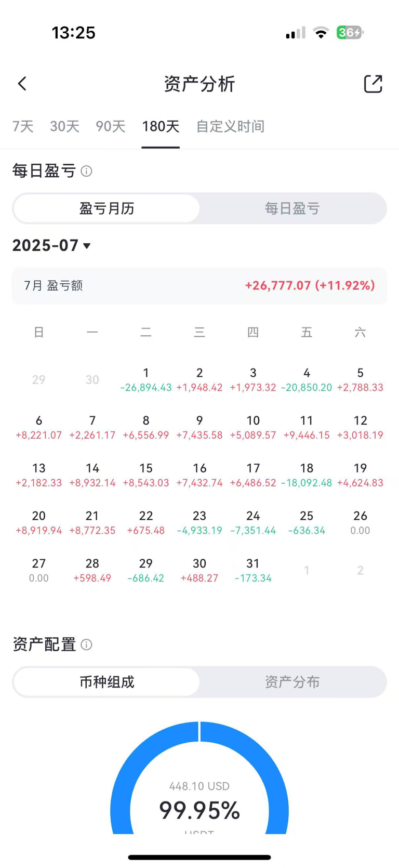Tap the back arrow icon
The image size is (399, 868).
pos(22,84)
